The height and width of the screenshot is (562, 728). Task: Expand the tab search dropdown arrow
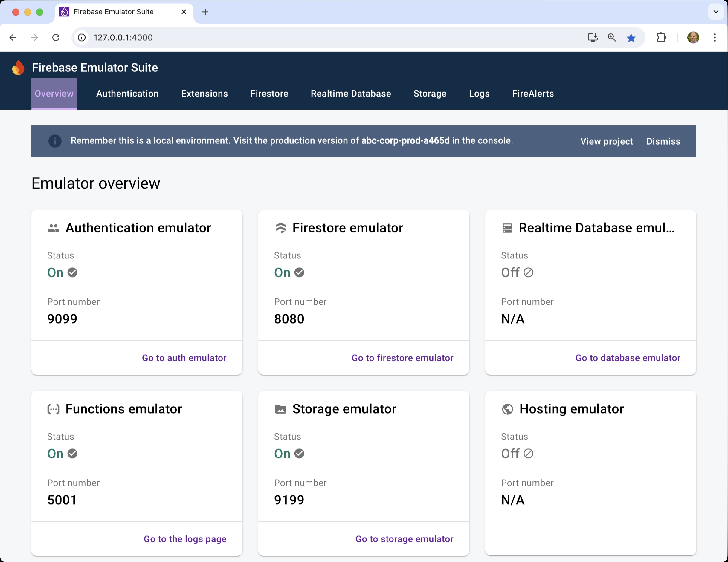tap(716, 12)
